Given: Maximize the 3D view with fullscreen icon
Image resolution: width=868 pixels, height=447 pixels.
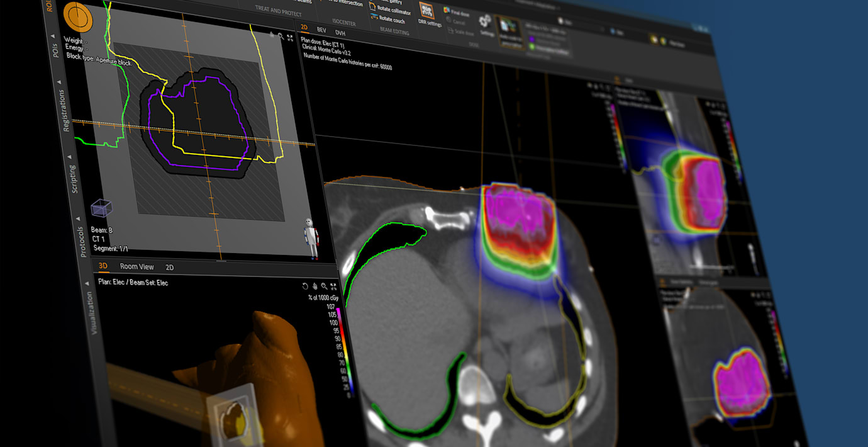Looking at the screenshot, I should [333, 286].
